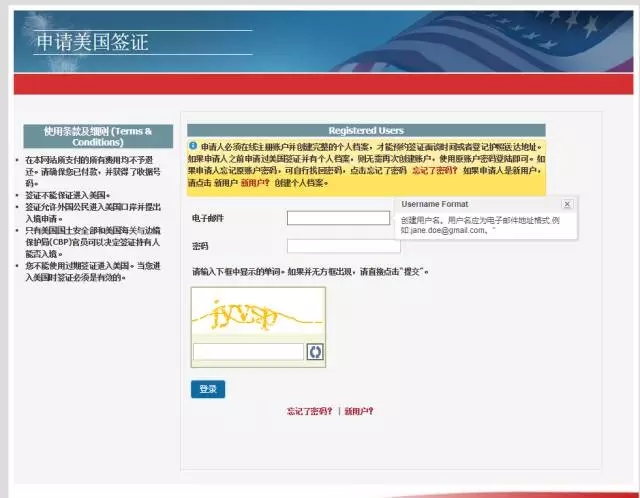Viewport: 640px width, 498px height.
Task: Focus the 电子邮件 email input field
Action: 338,218
